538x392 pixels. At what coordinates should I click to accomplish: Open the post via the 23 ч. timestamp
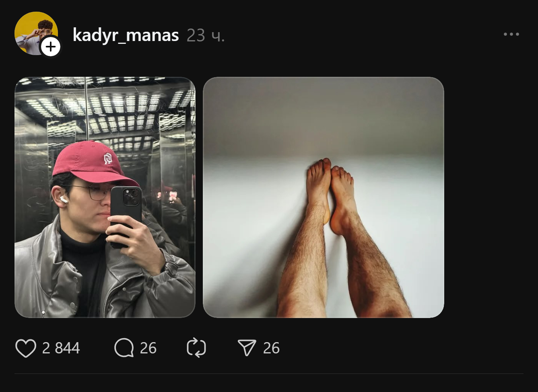(x=206, y=36)
